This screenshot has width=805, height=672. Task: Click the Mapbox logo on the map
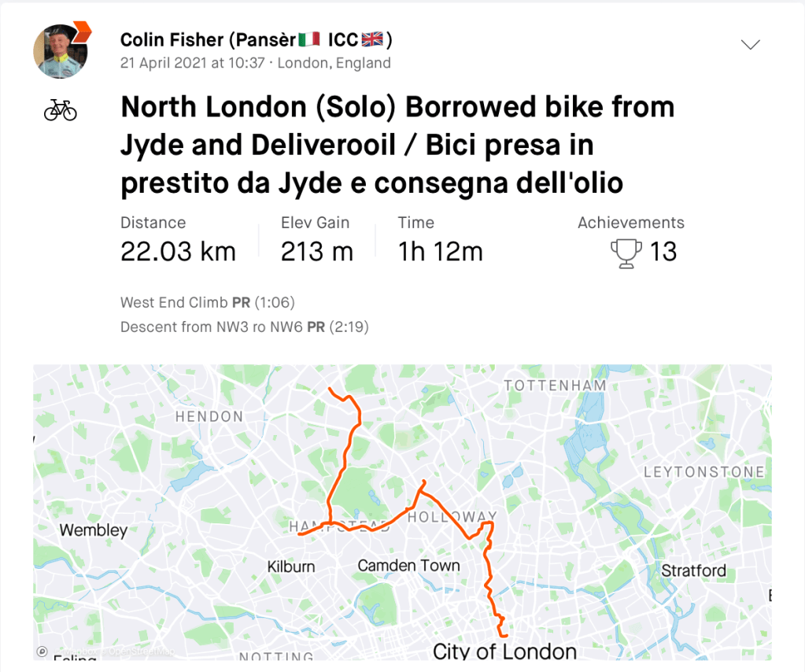pyautogui.click(x=42, y=652)
